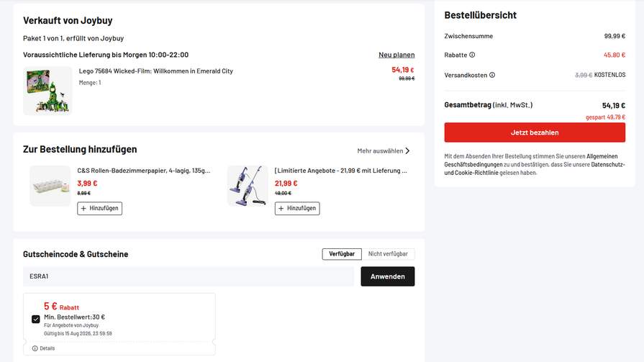
Task: Open the C&S Rollen-Badezimmerpapier product title
Action: tap(144, 171)
